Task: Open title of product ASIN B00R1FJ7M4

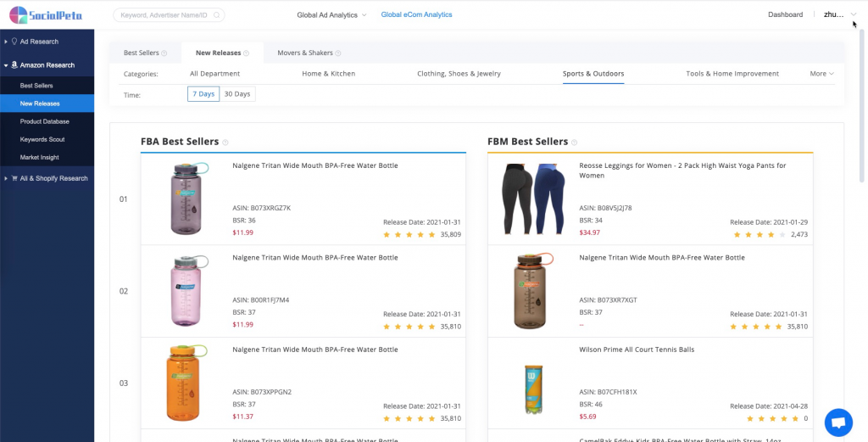Action: pos(315,258)
